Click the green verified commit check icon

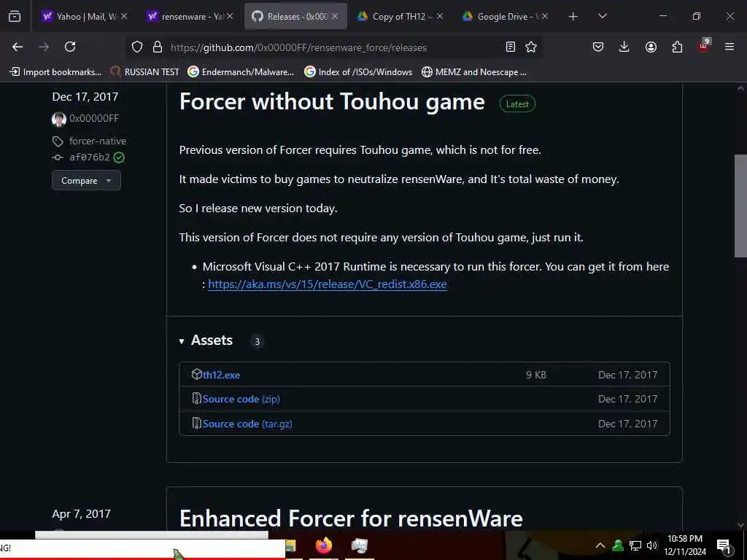pos(119,157)
